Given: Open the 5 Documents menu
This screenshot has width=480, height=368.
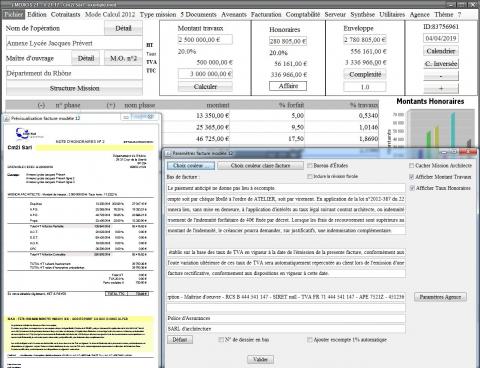Looking at the screenshot, I should pyautogui.click(x=198, y=14).
